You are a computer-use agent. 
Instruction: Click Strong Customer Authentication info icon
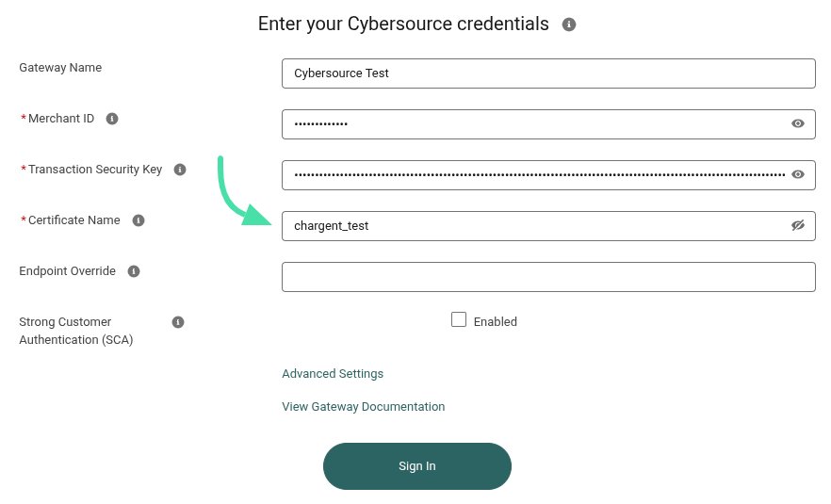click(178, 322)
